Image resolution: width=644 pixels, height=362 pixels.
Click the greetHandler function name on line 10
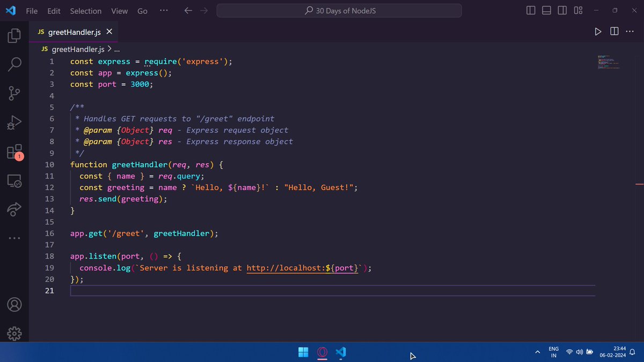(140, 165)
